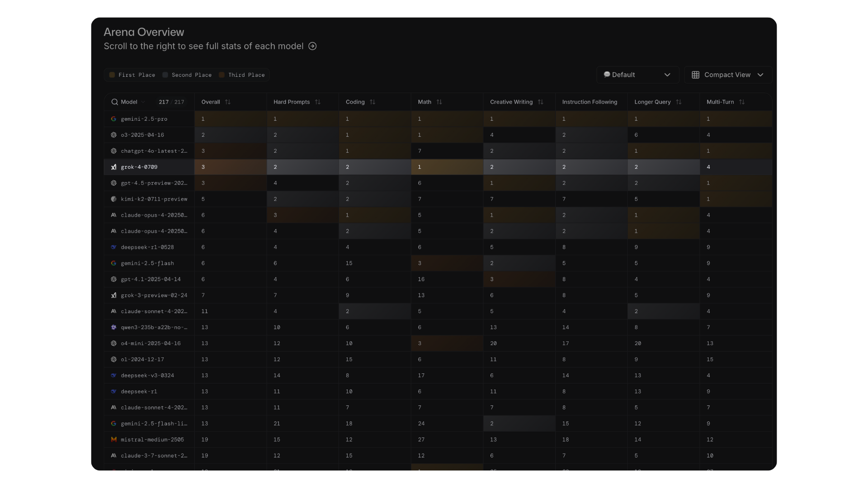
Task: Click the Arena Overview title
Action: (144, 32)
